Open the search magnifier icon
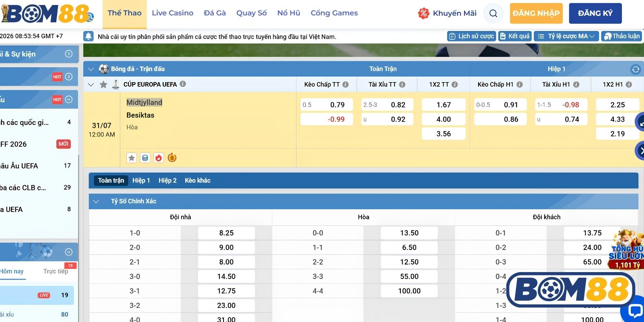 click(x=493, y=13)
